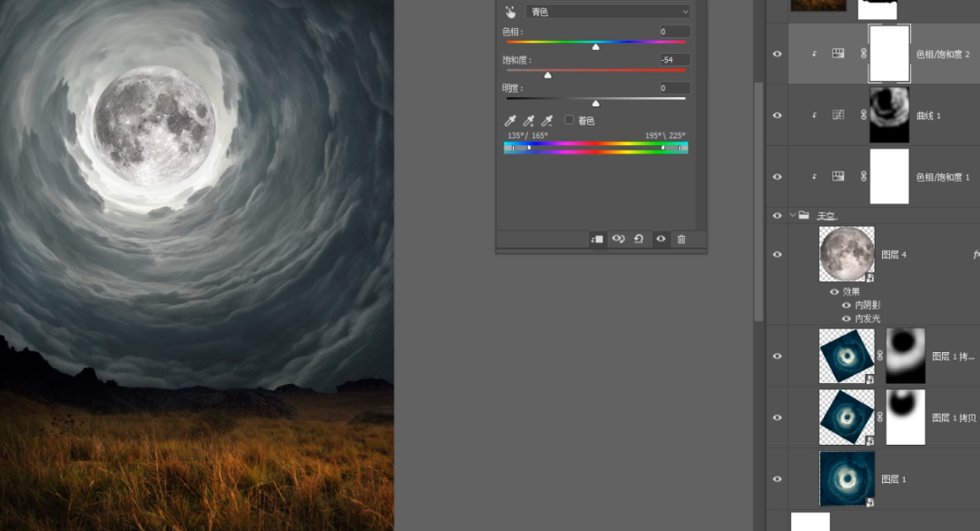
Task: Reset adjustment to defaults icon
Action: pyautogui.click(x=639, y=239)
